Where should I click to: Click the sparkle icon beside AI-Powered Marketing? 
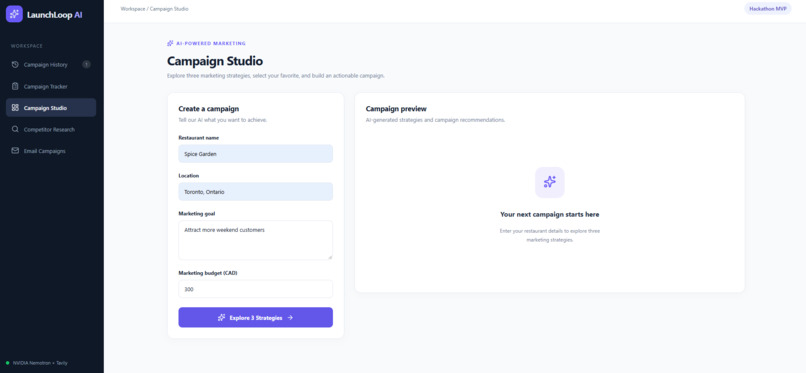pyautogui.click(x=170, y=44)
